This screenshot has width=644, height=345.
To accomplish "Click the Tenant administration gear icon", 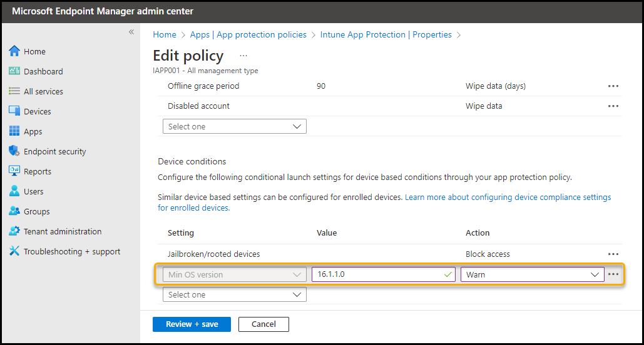I will click(14, 231).
